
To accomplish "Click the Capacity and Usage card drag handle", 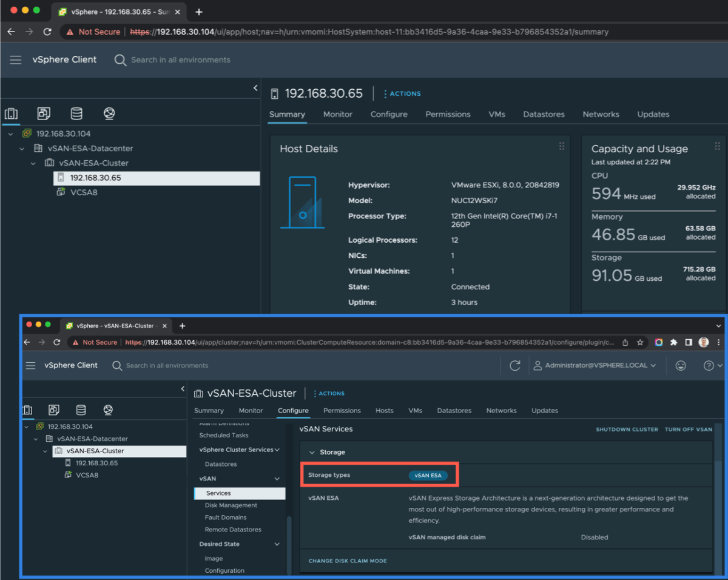I will click(x=718, y=146).
